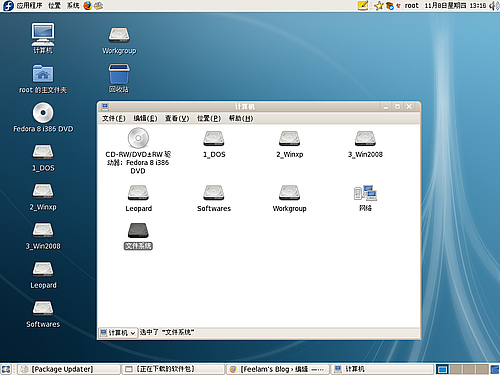This screenshot has height=375, width=500.
Task: Switch to Feelam's Blog taskbar window
Action: tap(278, 369)
